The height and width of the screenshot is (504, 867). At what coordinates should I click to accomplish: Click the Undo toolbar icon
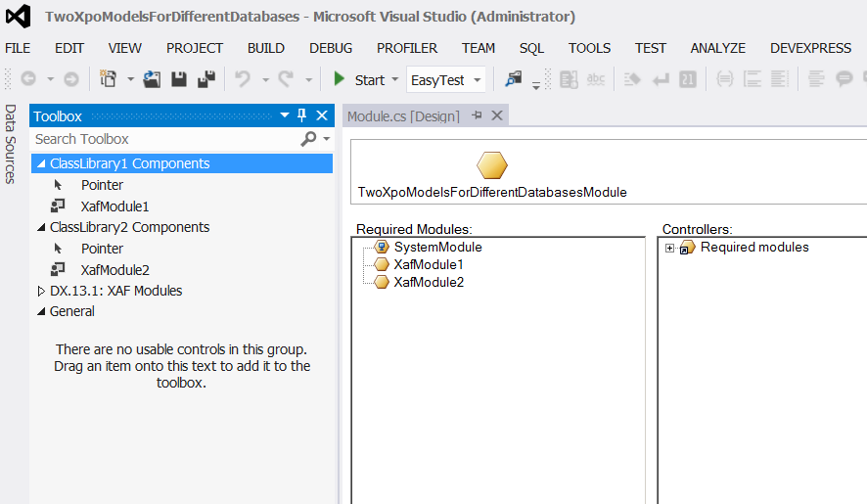pyautogui.click(x=242, y=79)
